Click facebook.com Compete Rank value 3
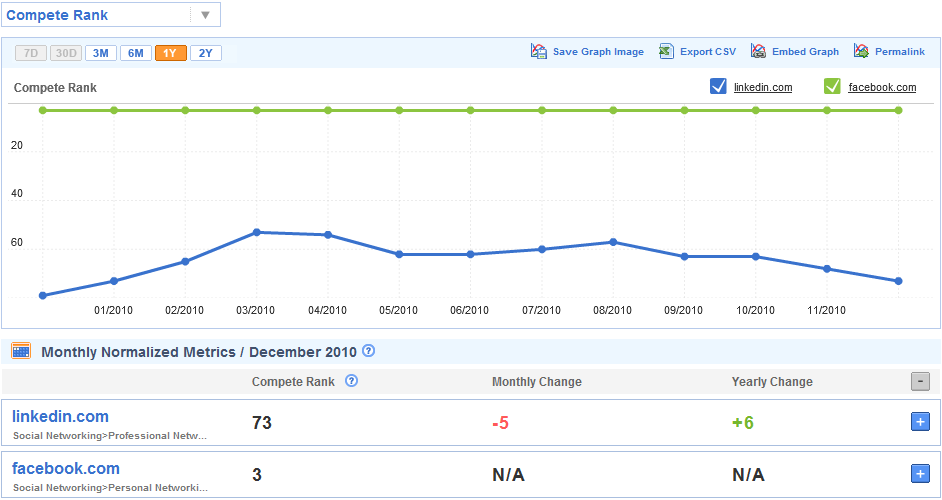The width and height of the screenshot is (942, 500). pyautogui.click(x=257, y=475)
